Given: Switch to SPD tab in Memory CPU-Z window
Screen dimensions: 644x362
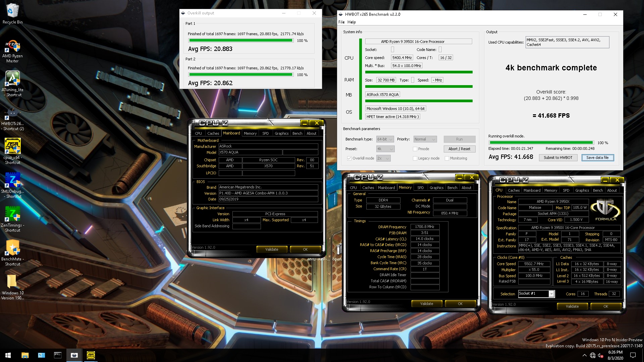Looking at the screenshot, I should coord(421,188).
